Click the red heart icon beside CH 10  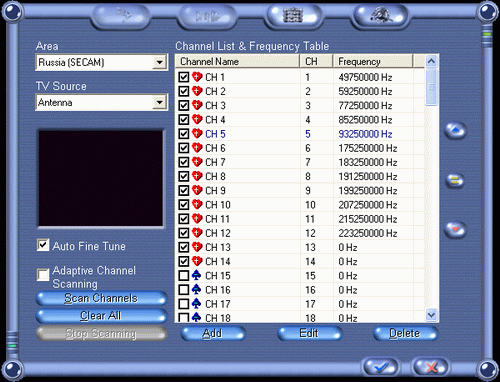(x=197, y=204)
